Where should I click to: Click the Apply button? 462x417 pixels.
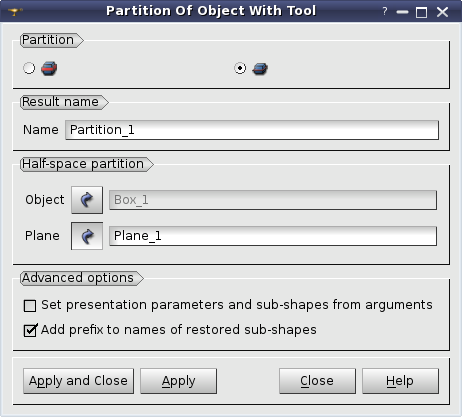178,381
